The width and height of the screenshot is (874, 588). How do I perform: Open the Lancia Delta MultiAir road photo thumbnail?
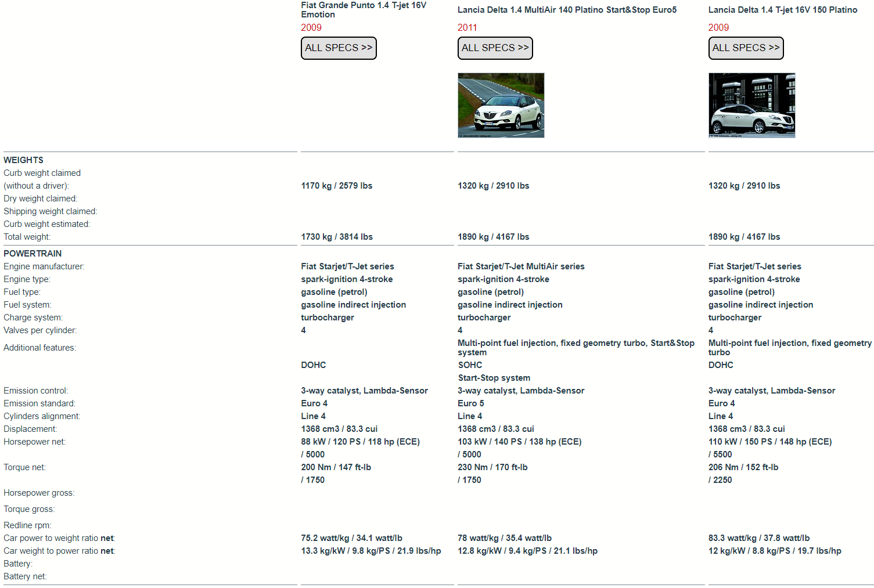[x=501, y=105]
